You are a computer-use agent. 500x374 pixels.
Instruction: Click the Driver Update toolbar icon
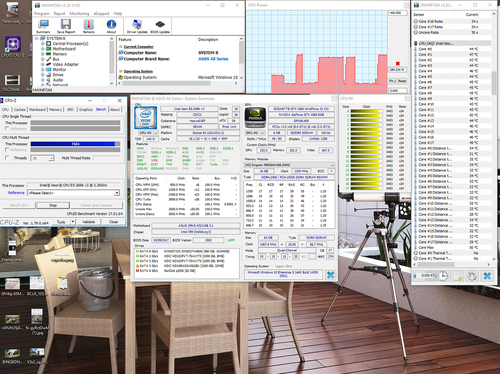137,25
